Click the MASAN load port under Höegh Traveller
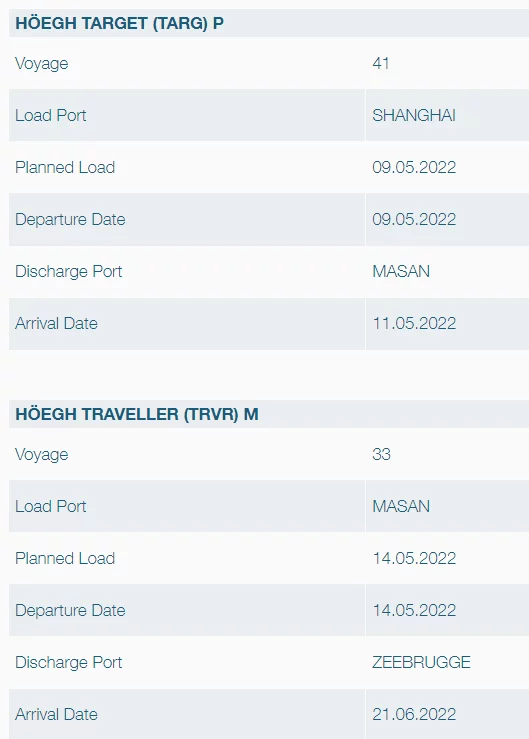Screen dimensions: 529x739 (x=401, y=507)
